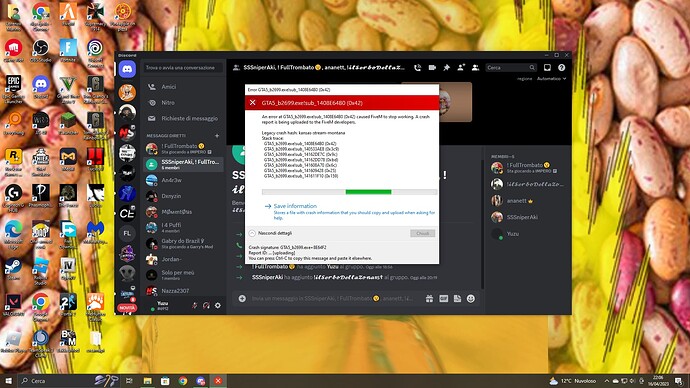Viewport: 690px width, 388px height.
Task: Open the Solo per meù group chat
Action: [x=184, y=275]
